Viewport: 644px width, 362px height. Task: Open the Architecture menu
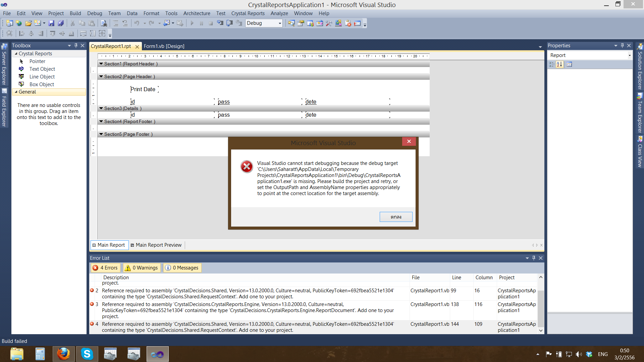(197, 13)
